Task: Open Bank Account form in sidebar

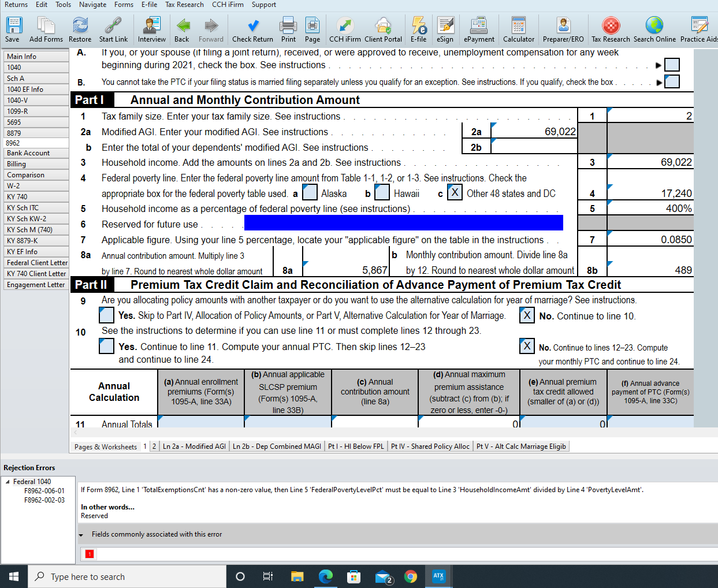Action: (x=36, y=153)
